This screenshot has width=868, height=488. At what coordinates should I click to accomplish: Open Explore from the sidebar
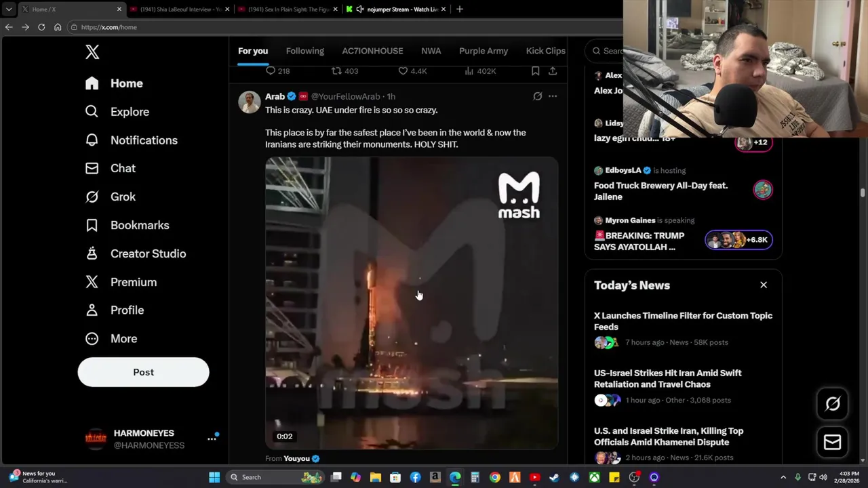click(x=117, y=112)
